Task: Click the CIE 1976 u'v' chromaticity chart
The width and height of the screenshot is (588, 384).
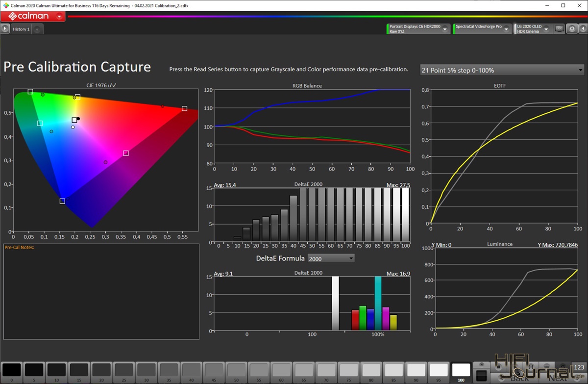Action: pyautogui.click(x=105, y=160)
